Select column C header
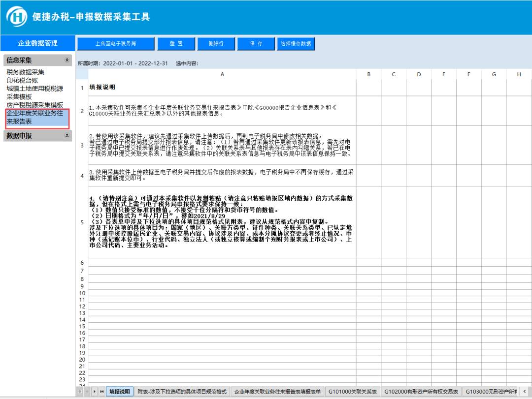 tap(394, 74)
